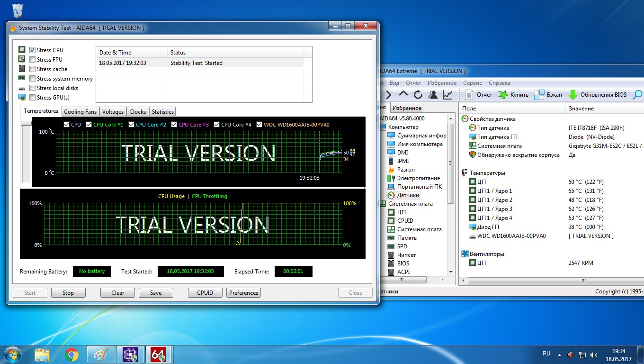Open the Сервис menu

(x=473, y=83)
